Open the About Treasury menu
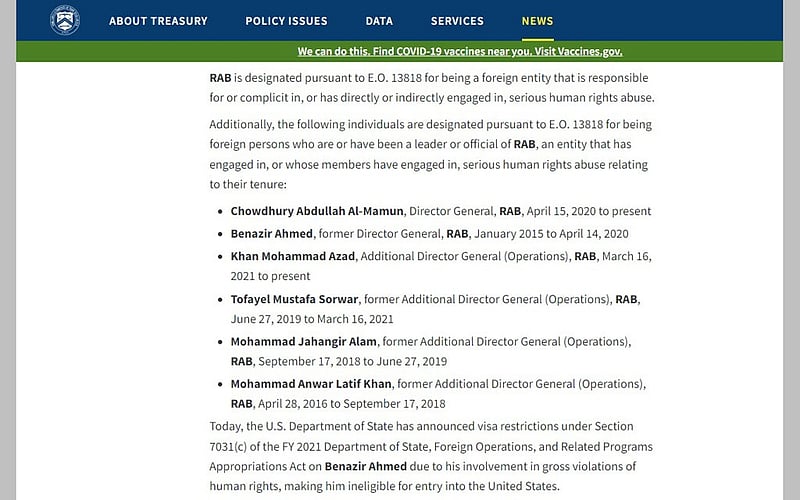800x500 pixels. click(x=158, y=21)
